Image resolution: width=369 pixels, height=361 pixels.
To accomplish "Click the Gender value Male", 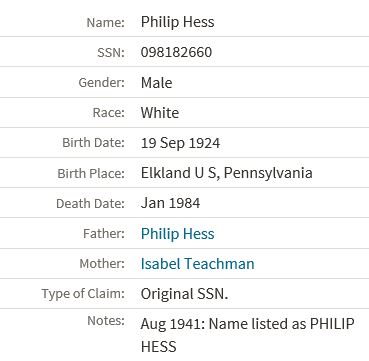I will (x=156, y=83).
